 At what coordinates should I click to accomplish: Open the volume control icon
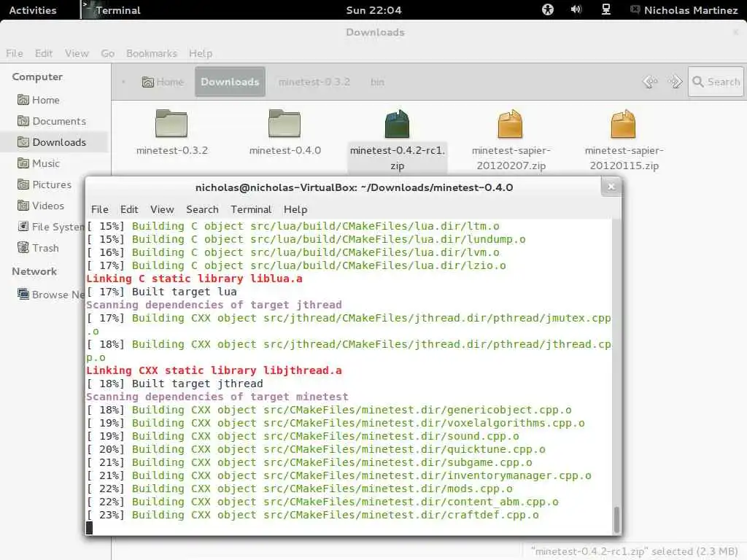click(x=576, y=9)
